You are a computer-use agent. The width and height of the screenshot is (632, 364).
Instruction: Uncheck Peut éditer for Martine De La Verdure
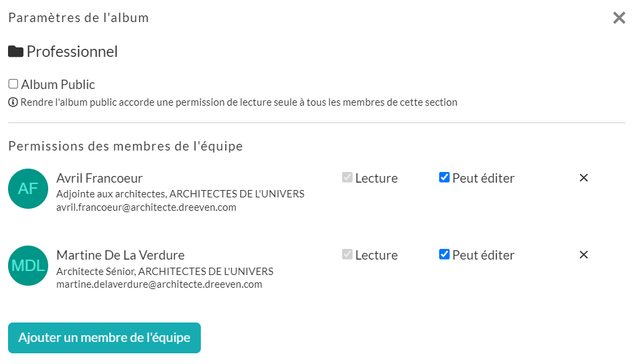[444, 254]
